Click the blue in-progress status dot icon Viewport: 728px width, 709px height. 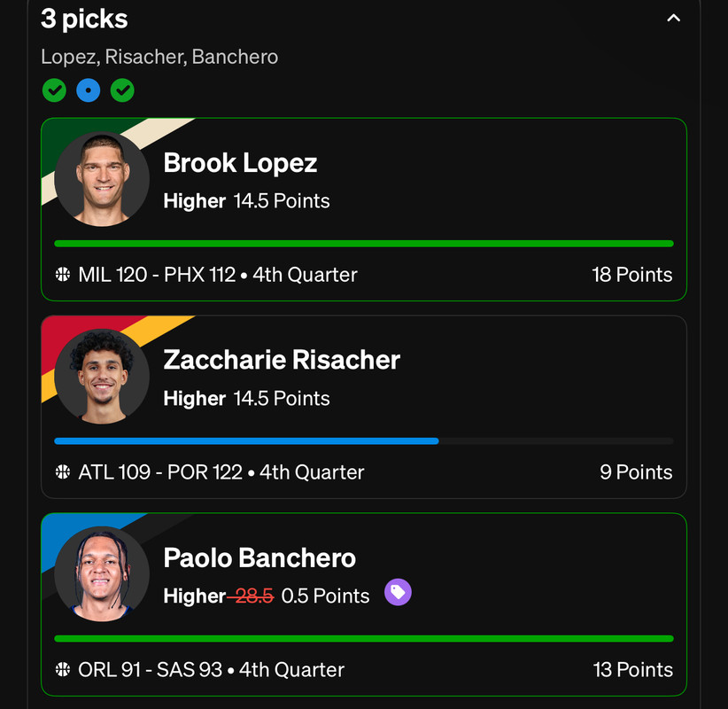tap(89, 90)
